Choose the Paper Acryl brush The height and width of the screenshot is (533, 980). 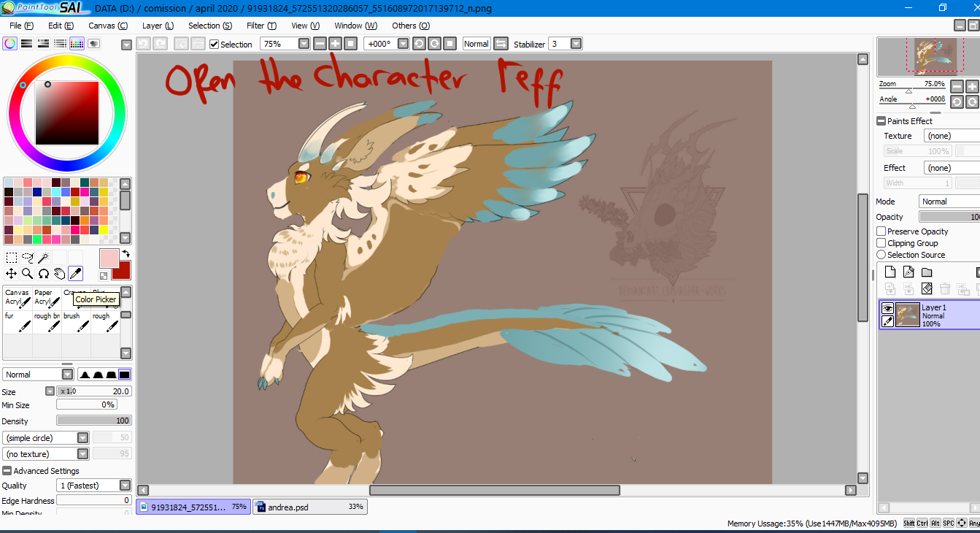(47, 297)
